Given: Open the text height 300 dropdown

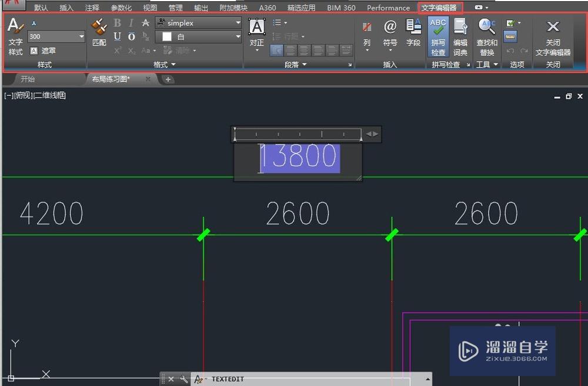Looking at the screenshot, I should [81, 36].
